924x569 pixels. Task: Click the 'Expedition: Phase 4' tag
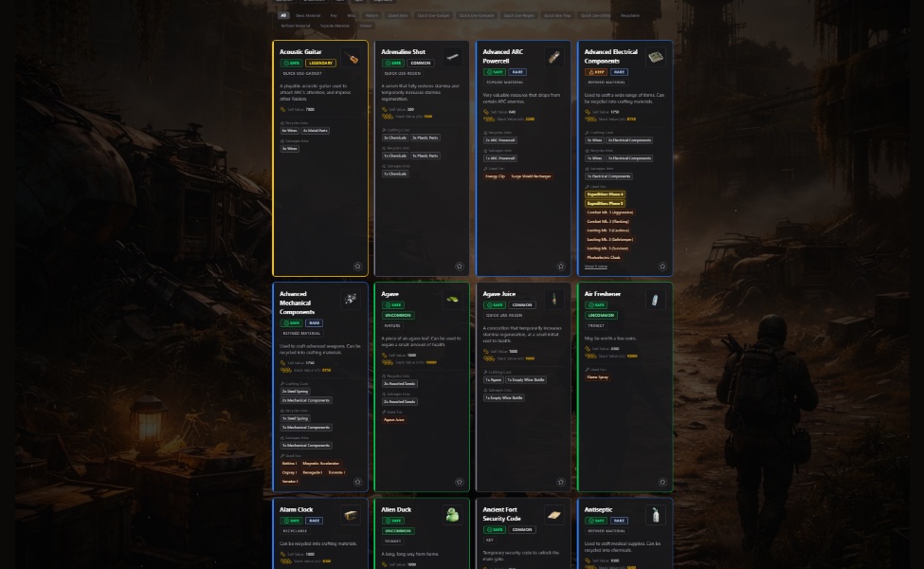click(x=605, y=194)
